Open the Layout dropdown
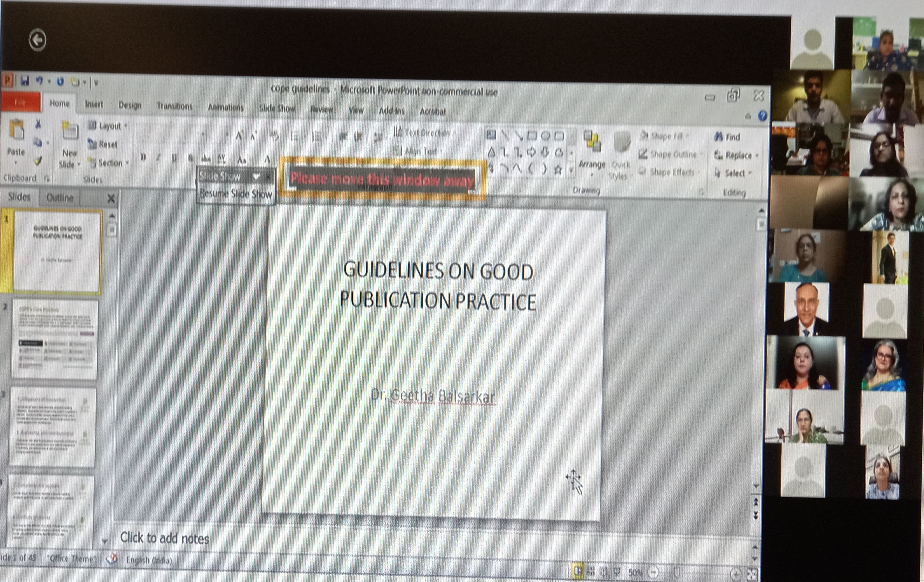924x582 pixels. (x=108, y=125)
